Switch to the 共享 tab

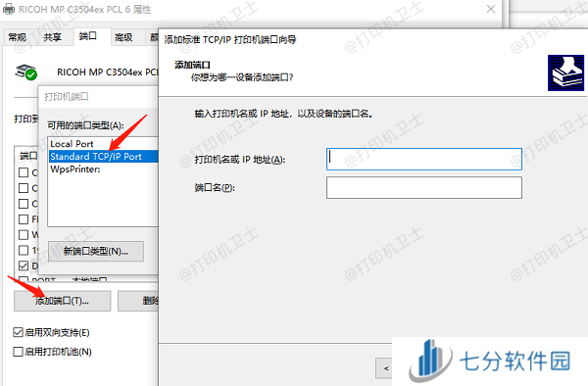(53, 37)
